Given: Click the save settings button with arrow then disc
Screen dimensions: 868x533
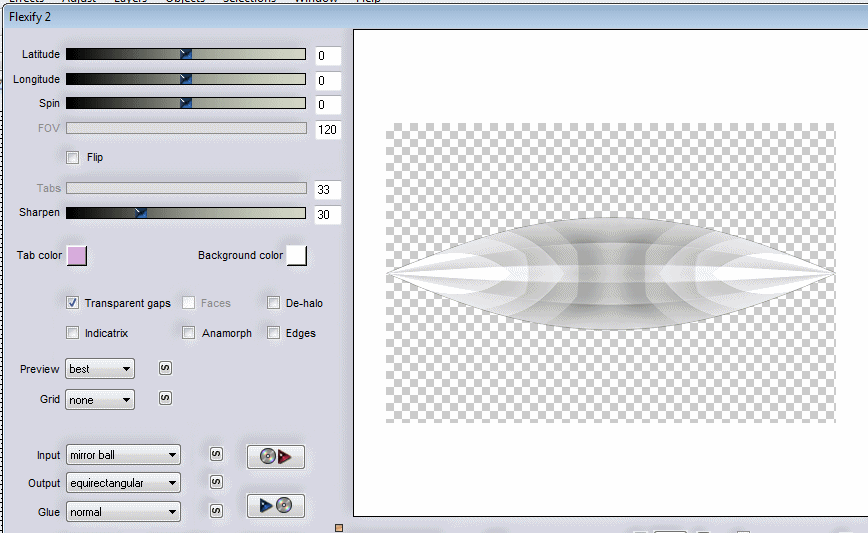Looking at the screenshot, I should pos(276,505).
